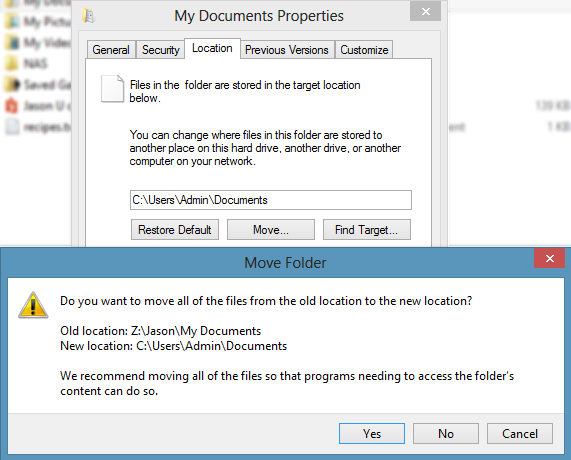Click the Move... button
This screenshot has height=460, width=571.
(271, 229)
